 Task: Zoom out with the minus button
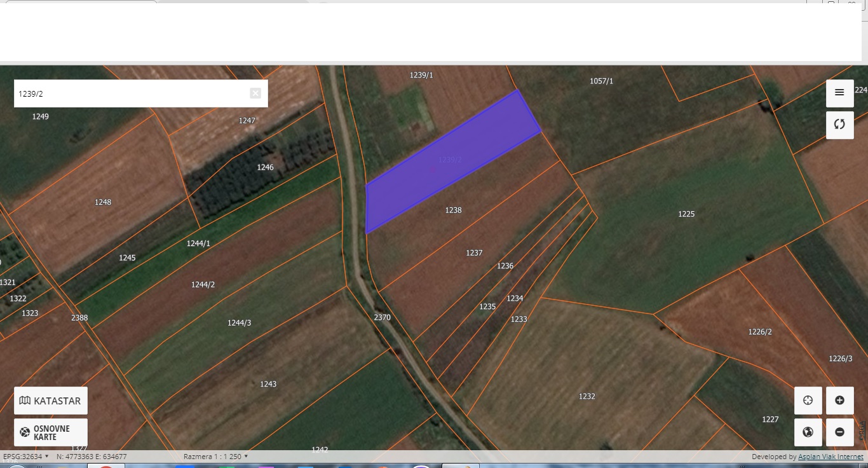839,432
